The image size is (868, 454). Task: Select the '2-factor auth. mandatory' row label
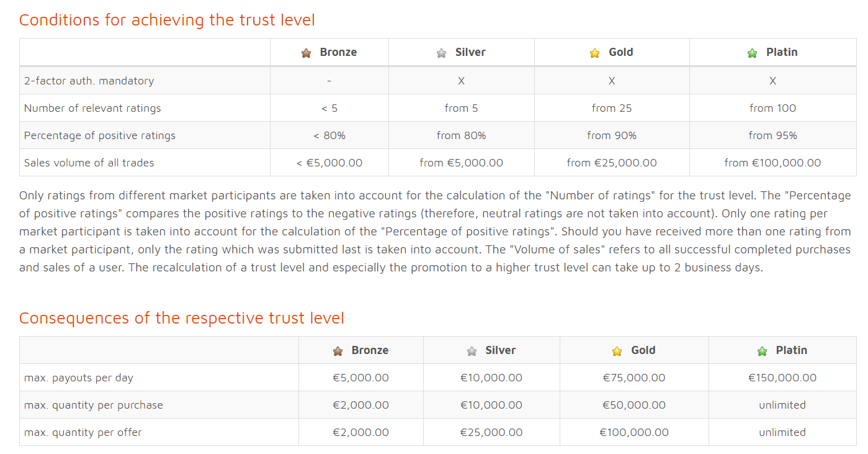[89, 81]
